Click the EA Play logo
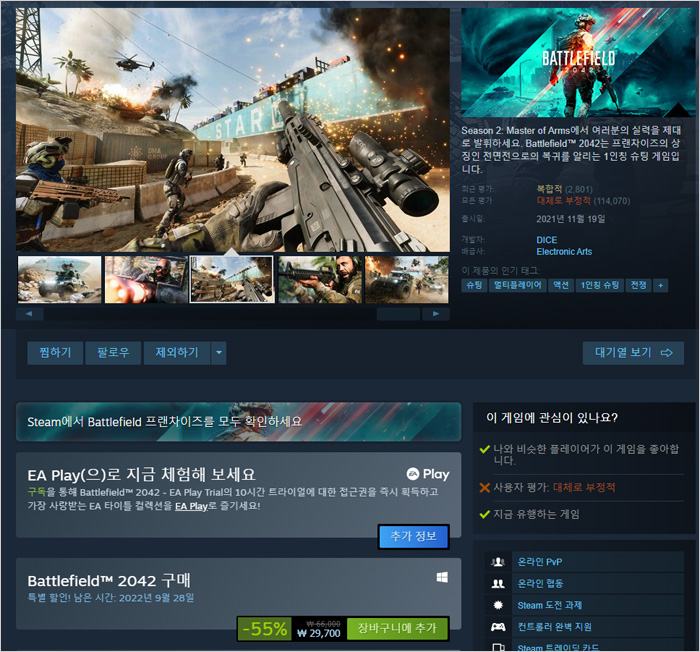This screenshot has height=652, width=700. (x=427, y=474)
